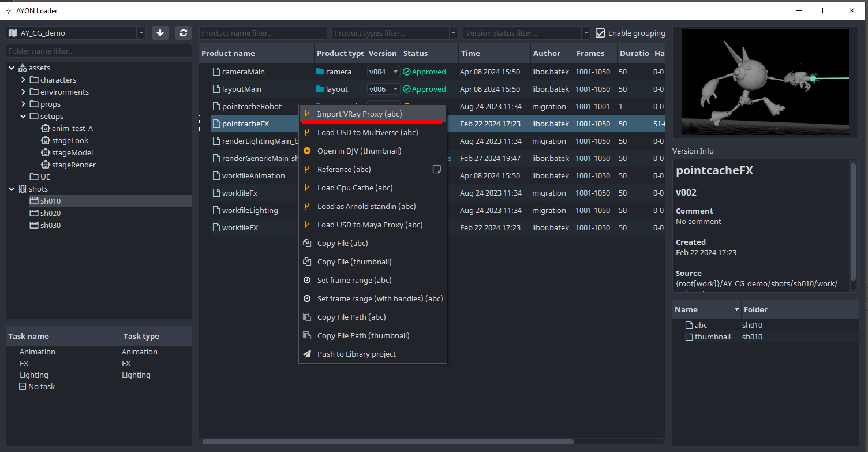Click the layout folder icon in layoutMain row
The height and width of the screenshot is (452, 868).
click(320, 89)
